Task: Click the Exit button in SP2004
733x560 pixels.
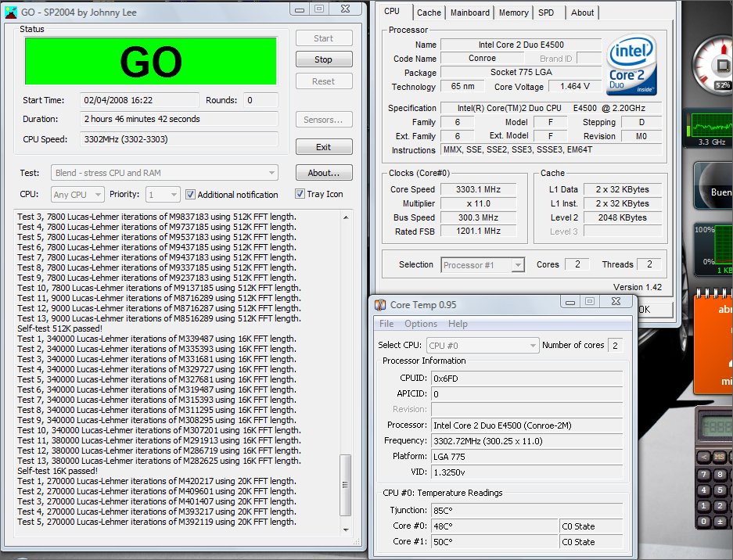Action: 324,147
